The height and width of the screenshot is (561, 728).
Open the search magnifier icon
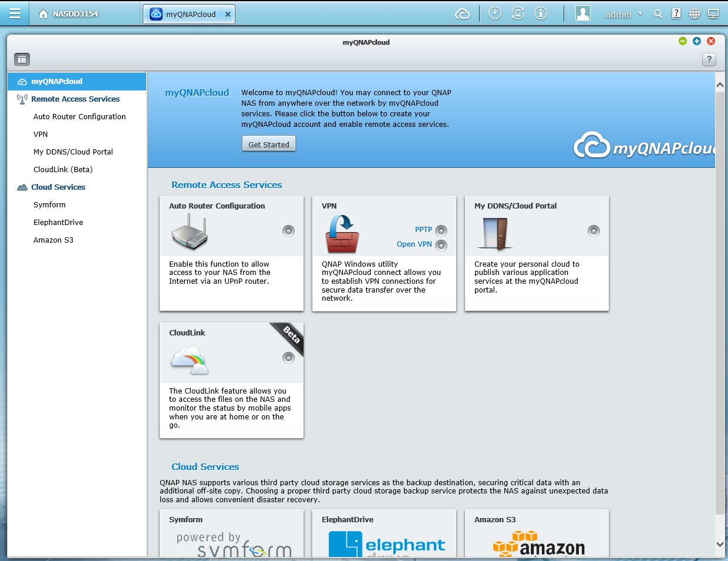658,14
